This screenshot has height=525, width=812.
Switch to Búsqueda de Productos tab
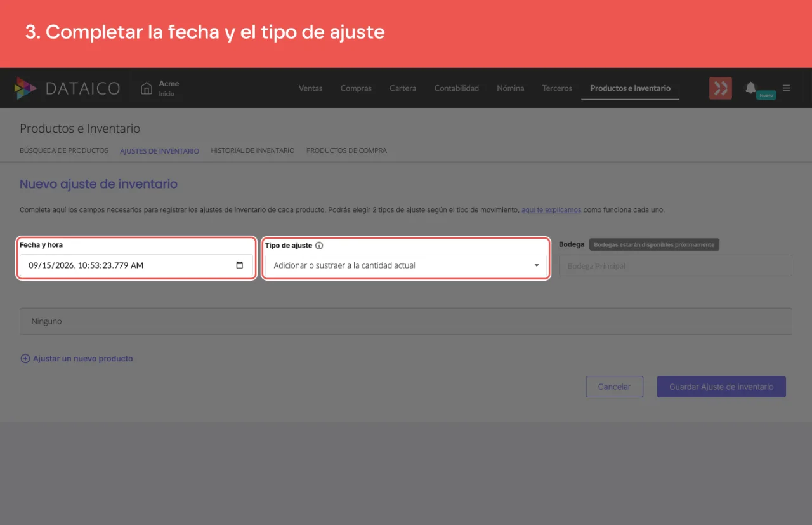pos(64,151)
